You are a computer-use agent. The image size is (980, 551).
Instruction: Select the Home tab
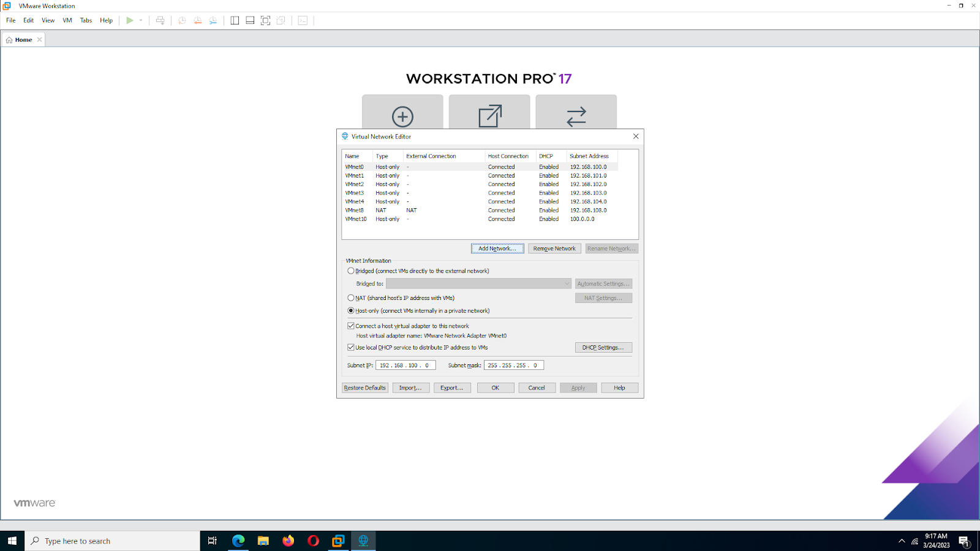(x=23, y=40)
